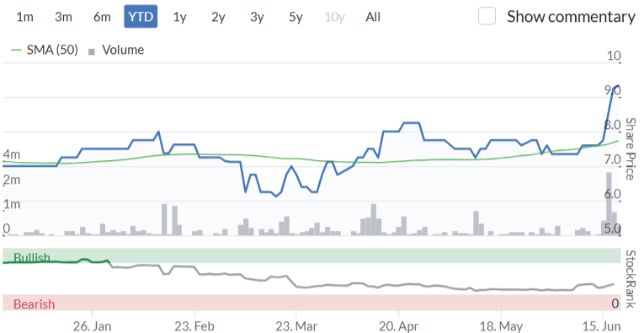Click the 1m volume axis label
The image size is (644, 333).
tap(11, 204)
